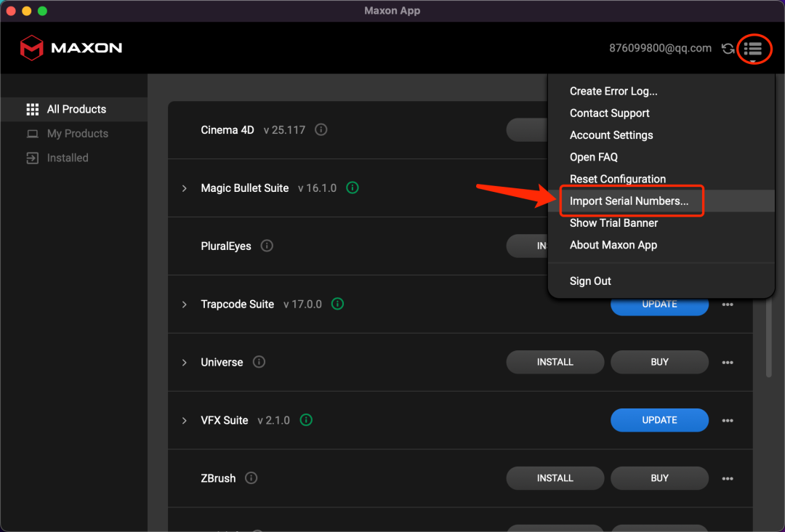
Task: Open more options for Trapcode Suite
Action: (x=728, y=305)
